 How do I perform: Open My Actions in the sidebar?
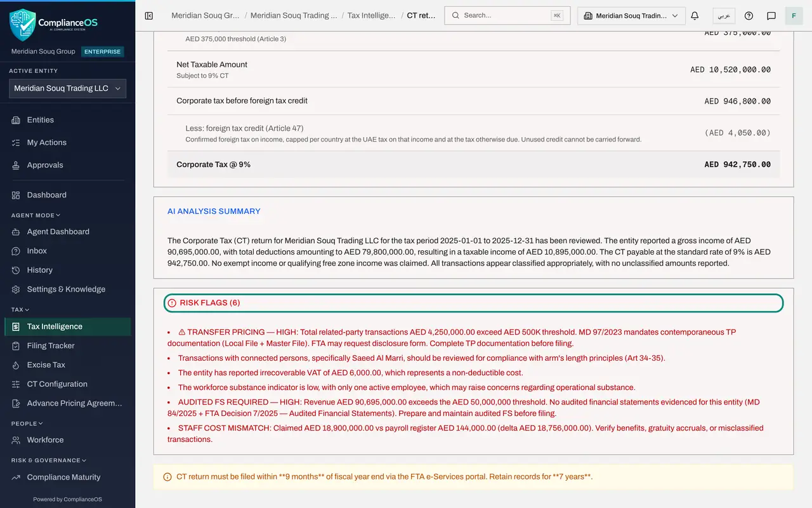tap(67, 142)
